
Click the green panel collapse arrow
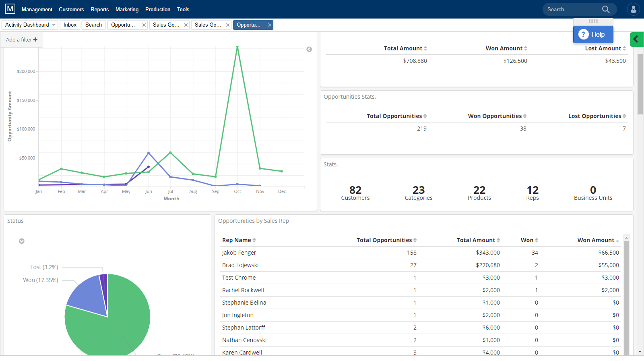click(636, 39)
